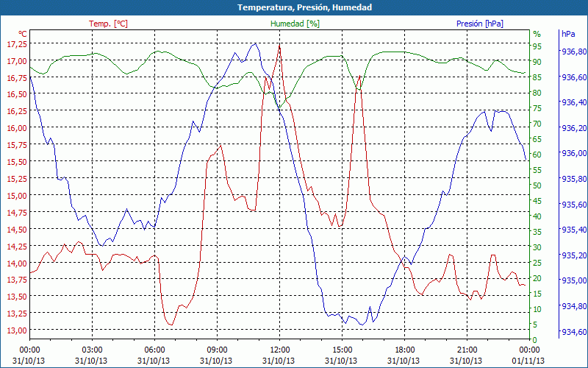Select the blue "Presión [hPa]" legend label
588x368 pixels.
tap(480, 24)
